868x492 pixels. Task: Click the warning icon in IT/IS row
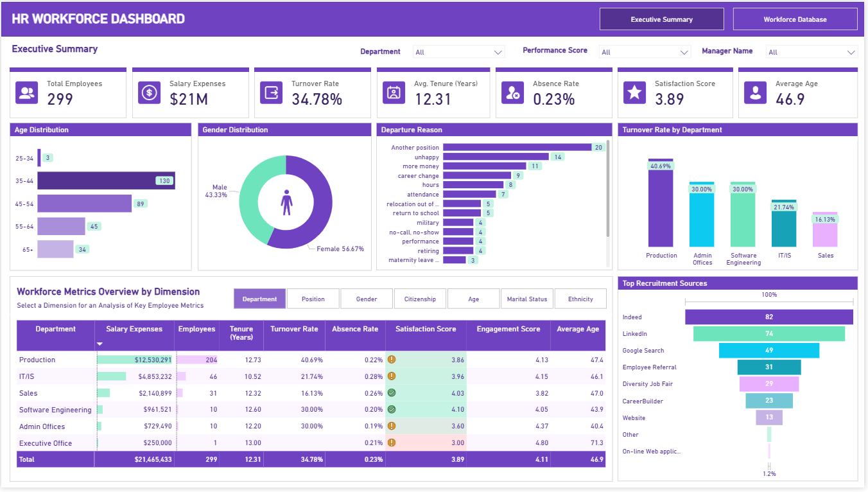coord(392,376)
